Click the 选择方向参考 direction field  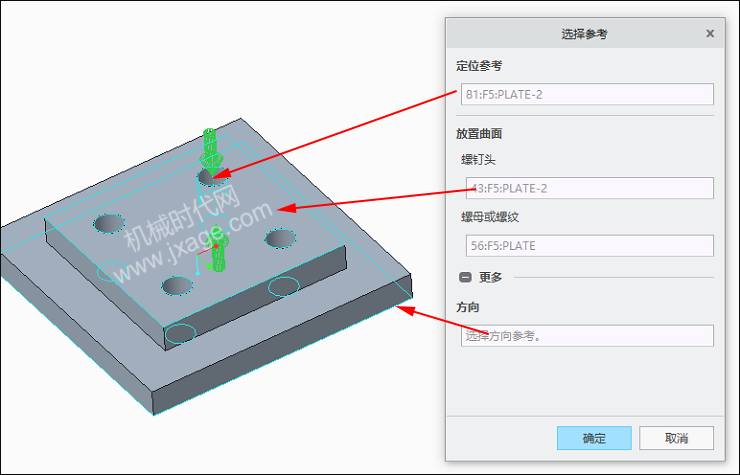[587, 336]
